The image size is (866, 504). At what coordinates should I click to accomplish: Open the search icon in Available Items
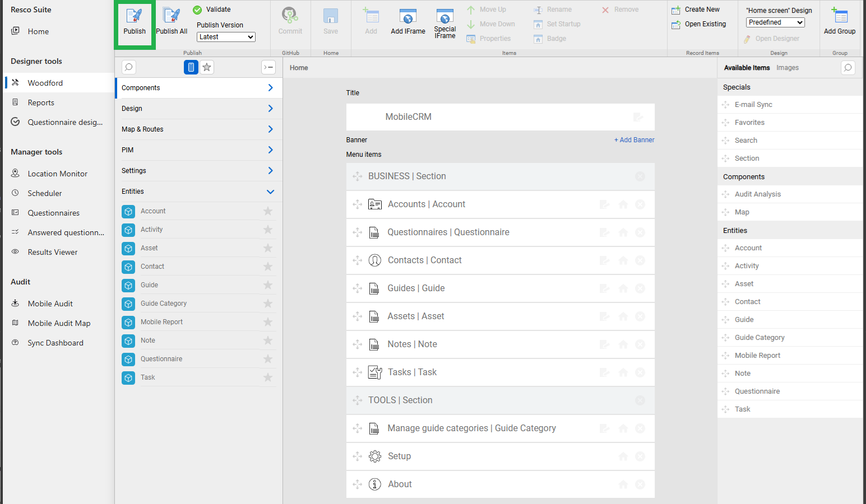[848, 68]
